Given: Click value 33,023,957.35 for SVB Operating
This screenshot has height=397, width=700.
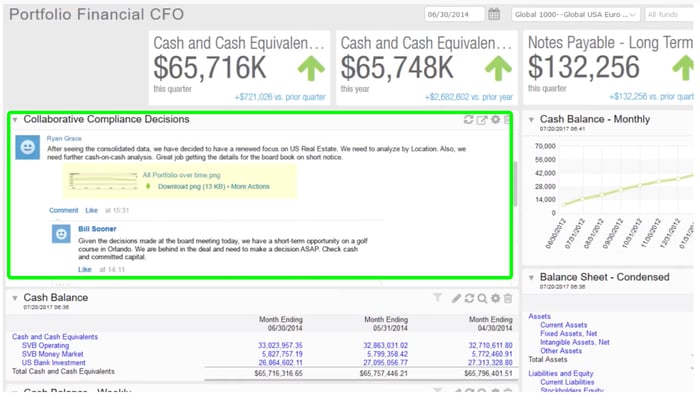Looking at the screenshot, I should (x=280, y=346).
